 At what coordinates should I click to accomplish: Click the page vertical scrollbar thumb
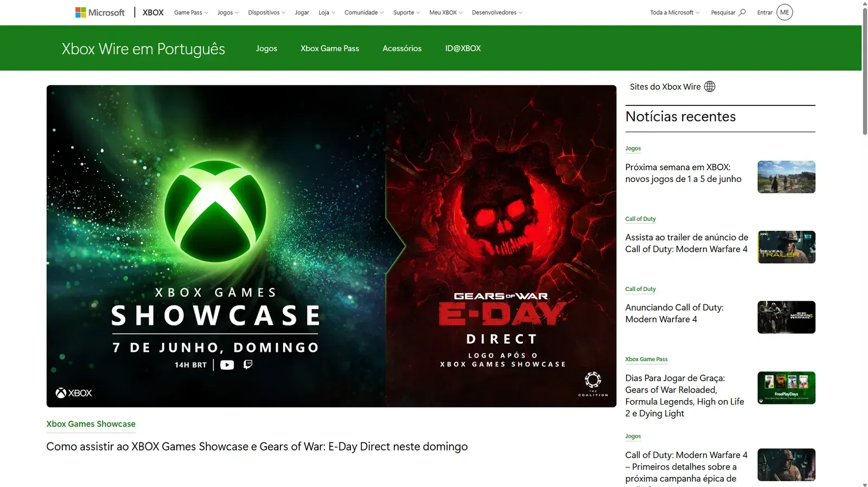pos(865,71)
